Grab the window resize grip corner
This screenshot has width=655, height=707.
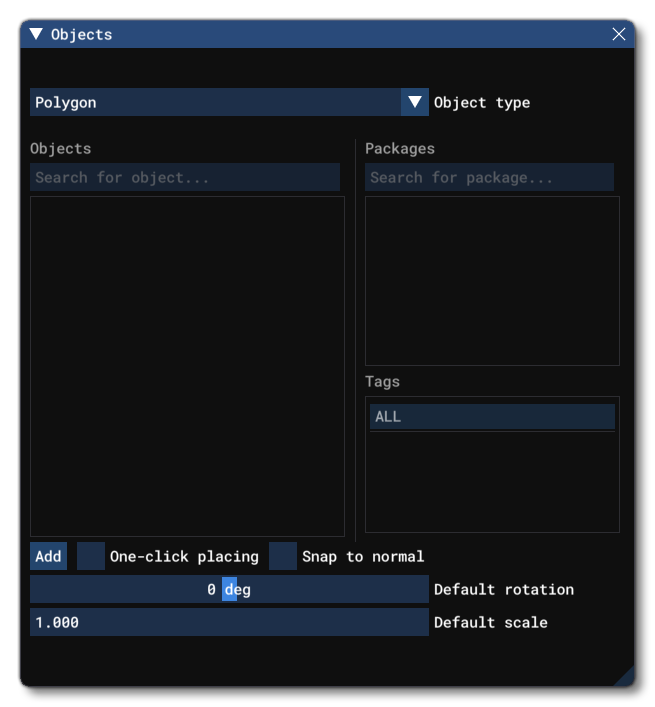click(x=624, y=677)
